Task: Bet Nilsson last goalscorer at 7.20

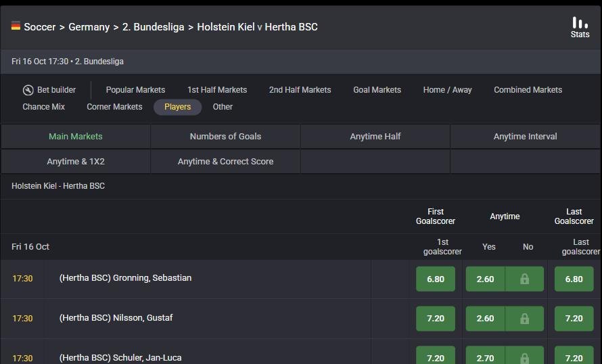Action: (x=574, y=318)
